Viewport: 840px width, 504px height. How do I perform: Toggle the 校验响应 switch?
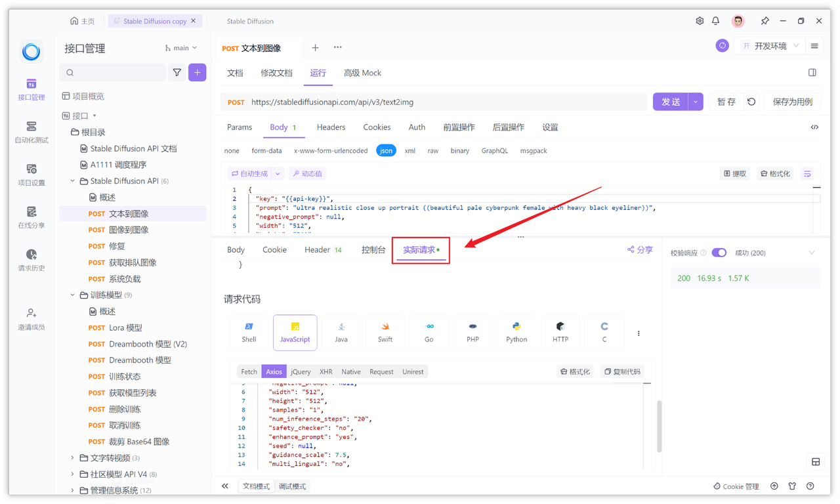(x=719, y=253)
